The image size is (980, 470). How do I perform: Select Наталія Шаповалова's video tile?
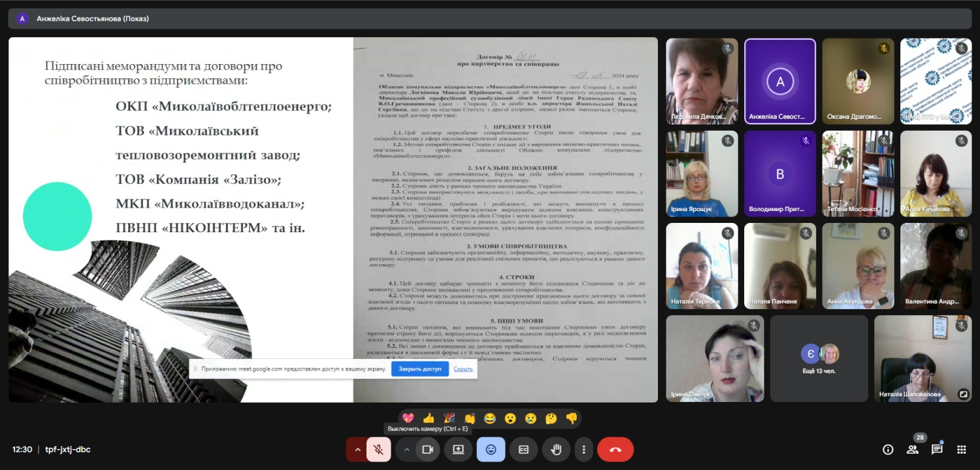point(923,359)
